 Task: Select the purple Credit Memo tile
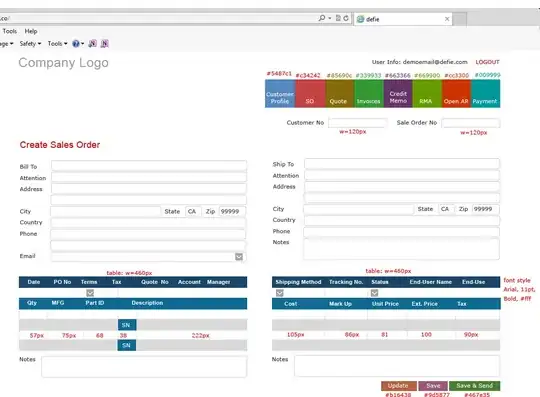click(x=398, y=94)
